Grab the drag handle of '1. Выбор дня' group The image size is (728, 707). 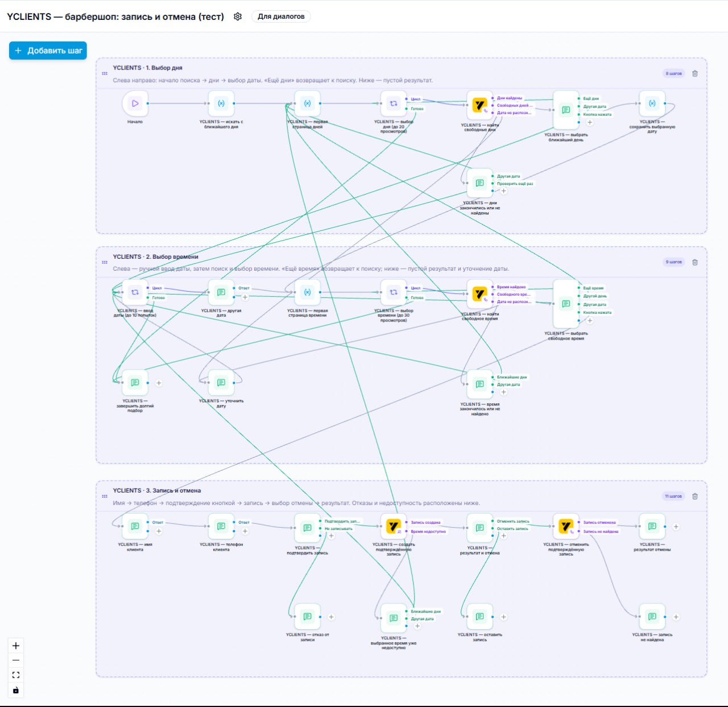105,73
